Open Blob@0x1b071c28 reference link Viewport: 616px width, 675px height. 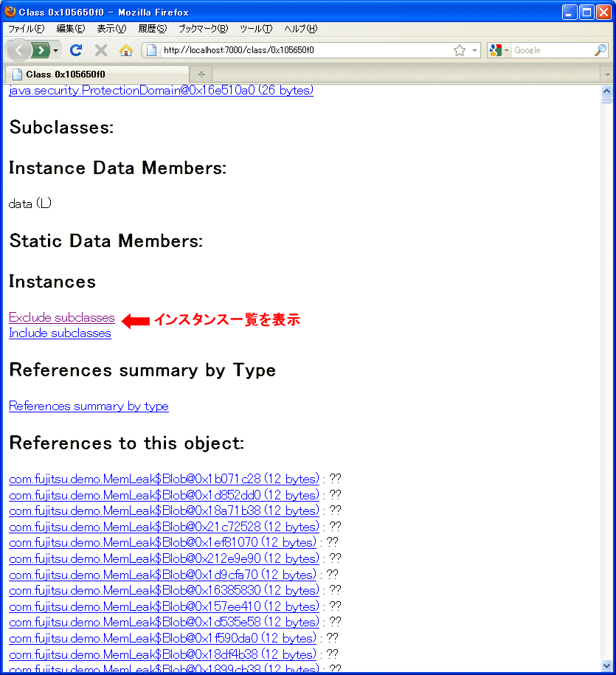pyautogui.click(x=164, y=479)
